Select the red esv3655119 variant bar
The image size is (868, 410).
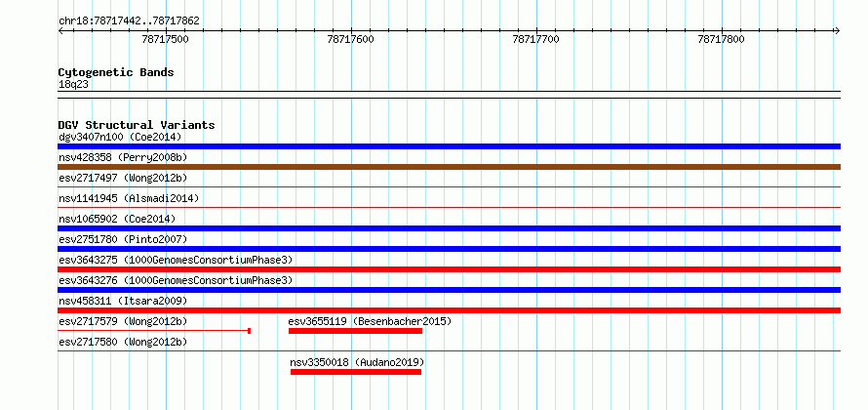pos(355,331)
